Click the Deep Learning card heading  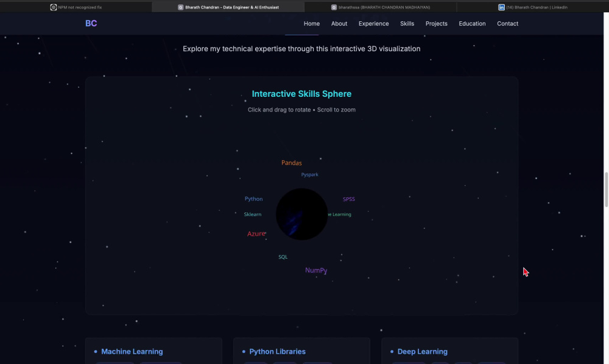coord(422,352)
